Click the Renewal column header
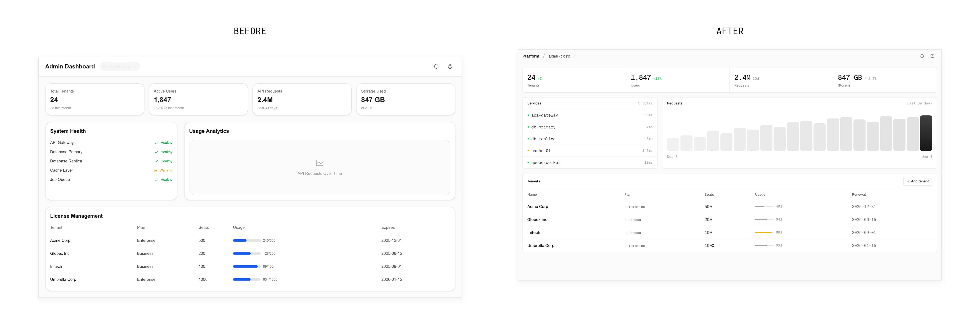The height and width of the screenshot is (323, 980). pos(858,195)
